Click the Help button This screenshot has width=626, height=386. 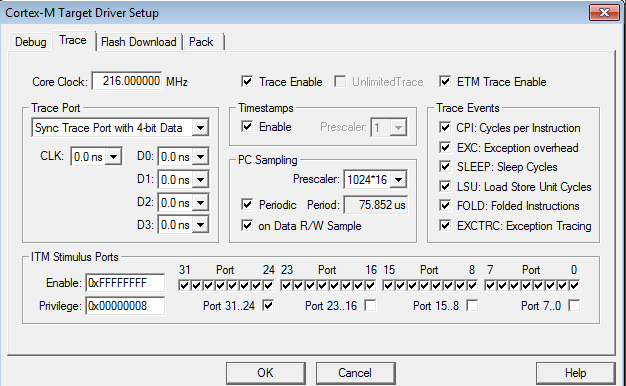pos(575,373)
